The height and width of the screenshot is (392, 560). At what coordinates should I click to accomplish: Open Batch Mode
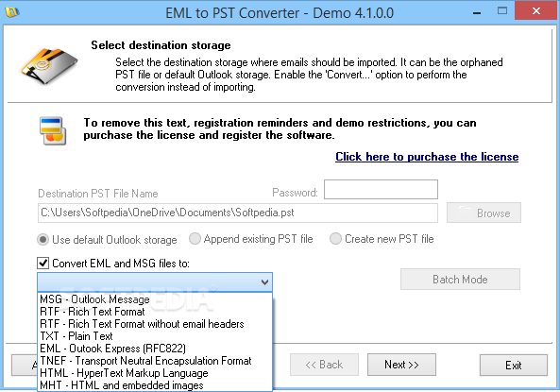coord(460,279)
